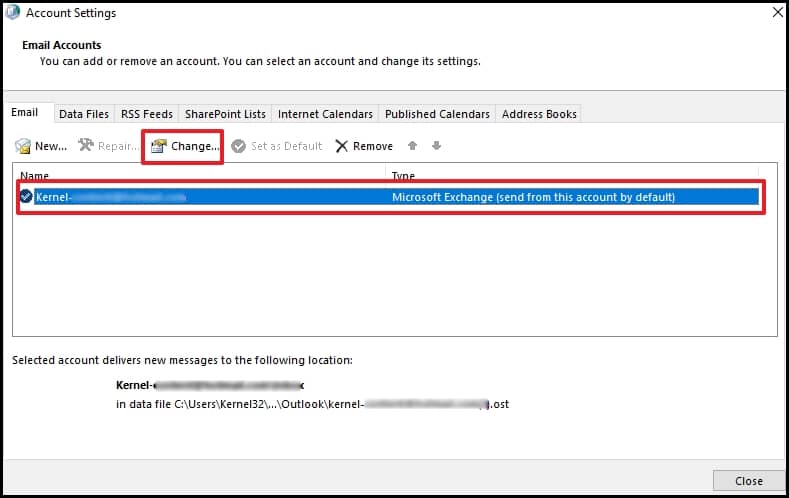Click the New account envelope icon

point(23,146)
